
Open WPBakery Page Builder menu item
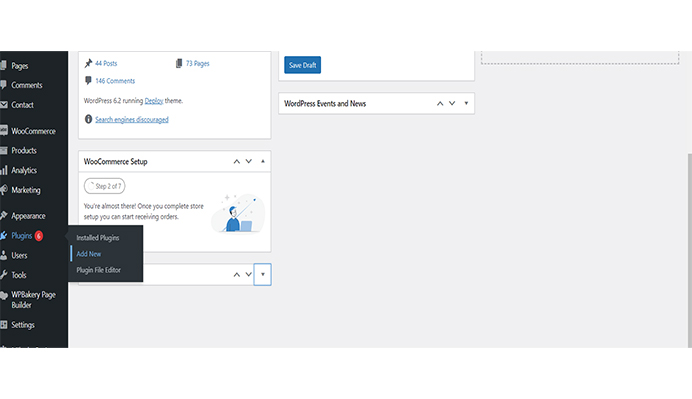pyautogui.click(x=34, y=300)
